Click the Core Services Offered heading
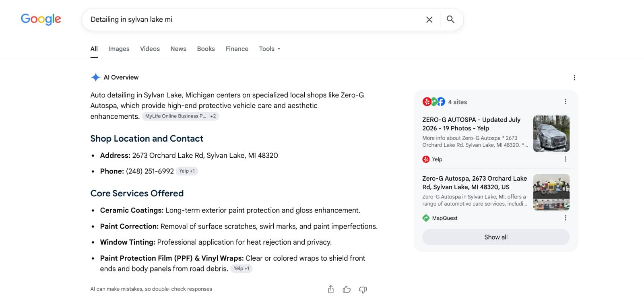Image resolution: width=644 pixels, height=303 pixels. (137, 193)
